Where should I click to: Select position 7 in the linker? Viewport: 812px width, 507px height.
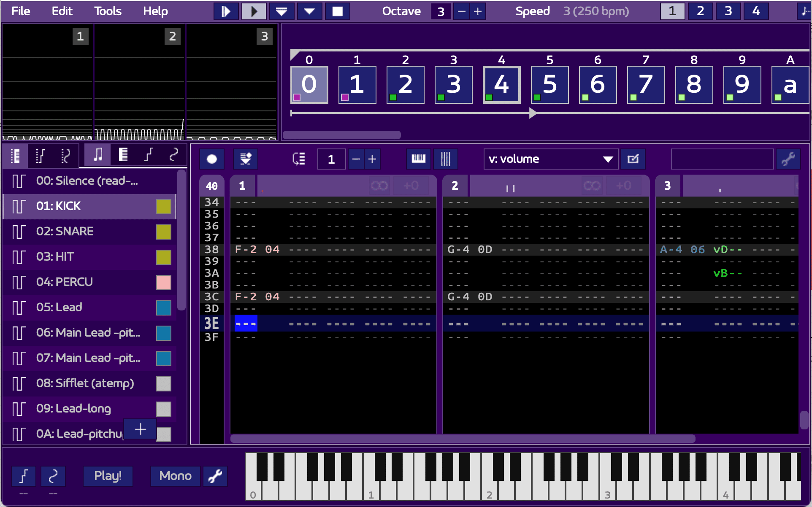[x=646, y=84]
